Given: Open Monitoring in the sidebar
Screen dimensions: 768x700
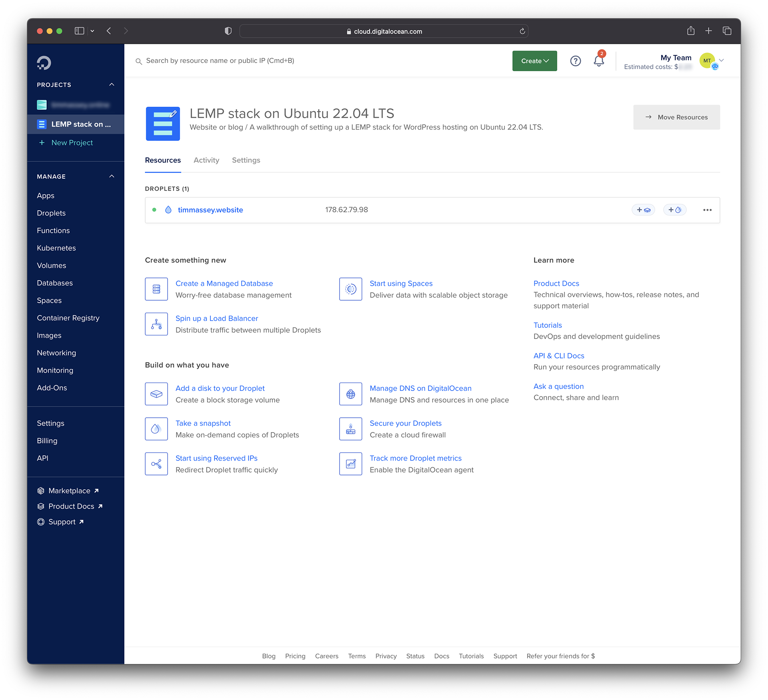Looking at the screenshot, I should coord(55,371).
